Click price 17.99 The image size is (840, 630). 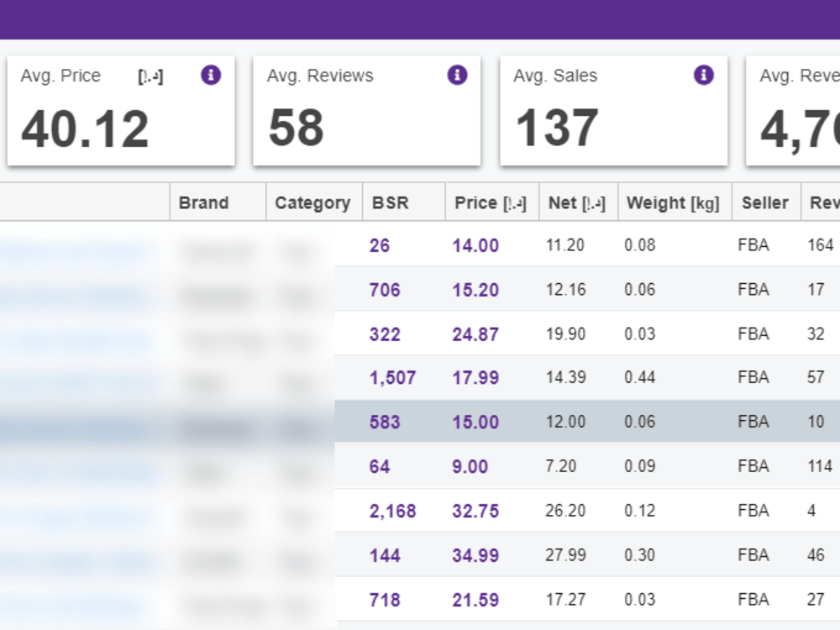475,378
